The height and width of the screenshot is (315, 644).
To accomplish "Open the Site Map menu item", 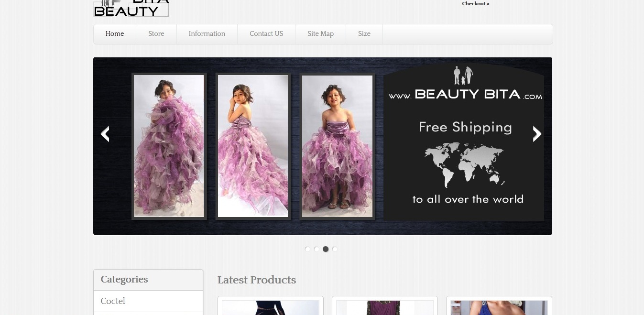I will [x=320, y=34].
